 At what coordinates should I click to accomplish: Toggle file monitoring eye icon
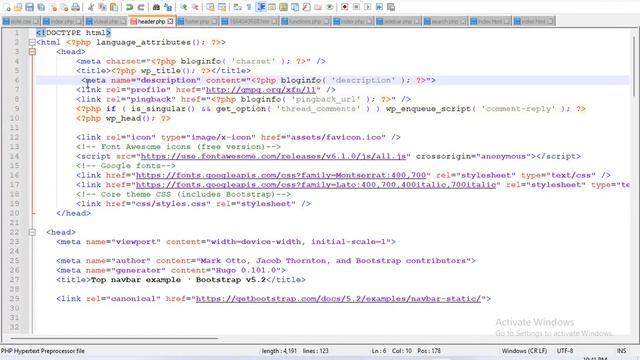pos(329,7)
